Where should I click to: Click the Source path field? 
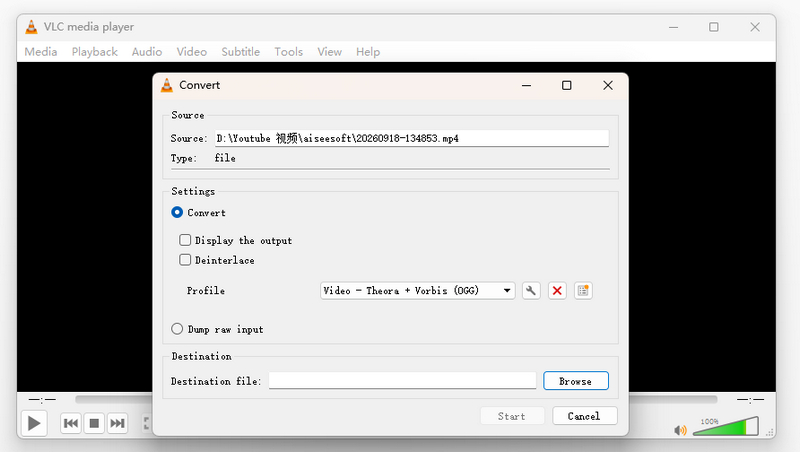pos(412,138)
